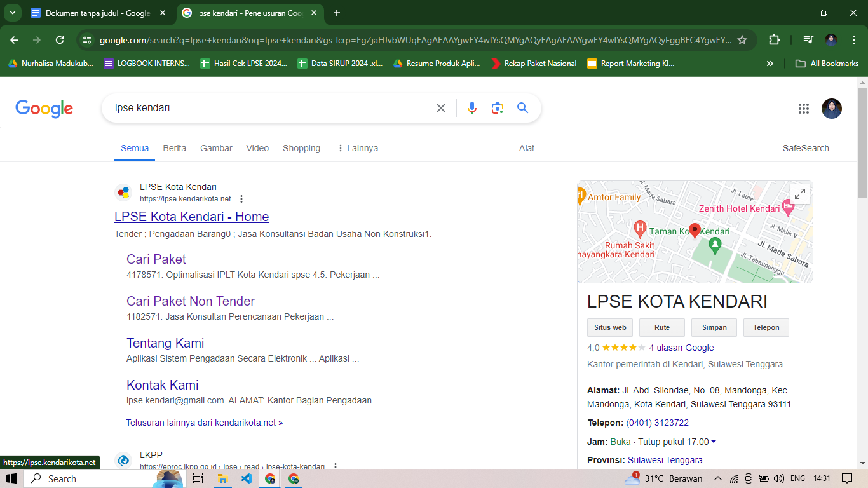This screenshot has width=868, height=488.
Task: Click the LKPP result favicon
Action: [124, 461]
